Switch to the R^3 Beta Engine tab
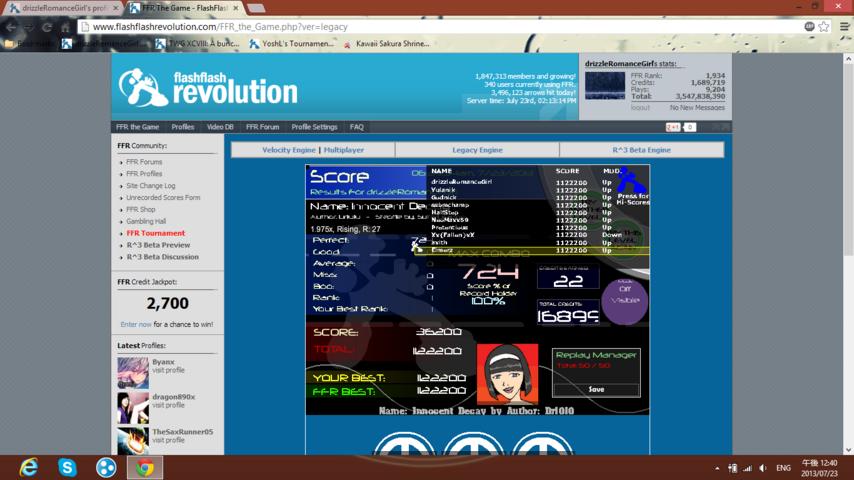 (642, 150)
